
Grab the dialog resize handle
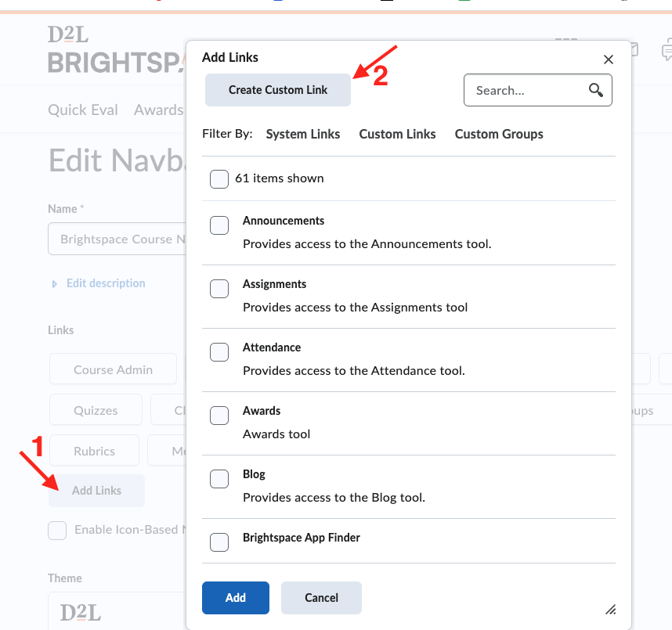611,610
